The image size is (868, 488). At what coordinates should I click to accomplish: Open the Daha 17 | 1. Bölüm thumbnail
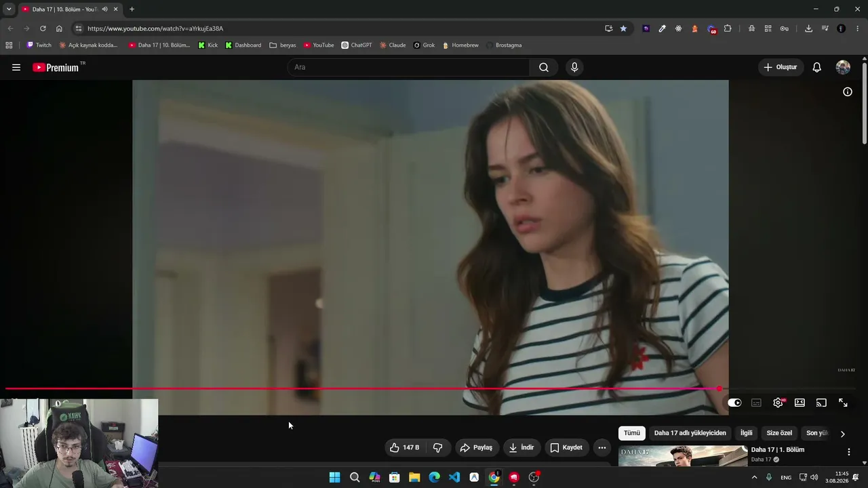683,455
